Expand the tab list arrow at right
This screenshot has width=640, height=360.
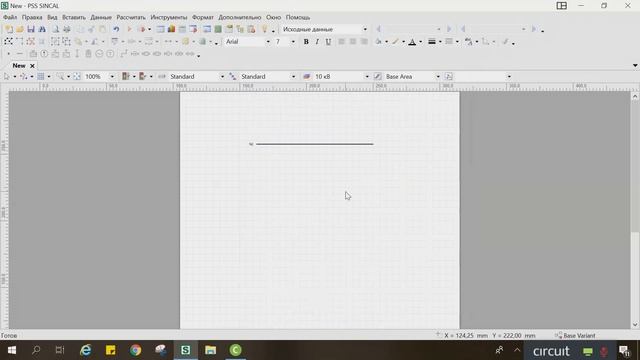point(635,65)
